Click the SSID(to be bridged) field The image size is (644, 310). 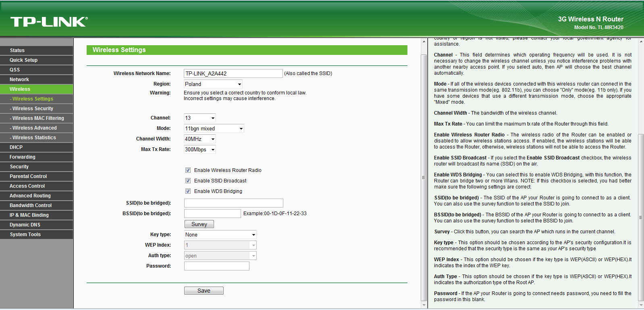click(x=234, y=203)
